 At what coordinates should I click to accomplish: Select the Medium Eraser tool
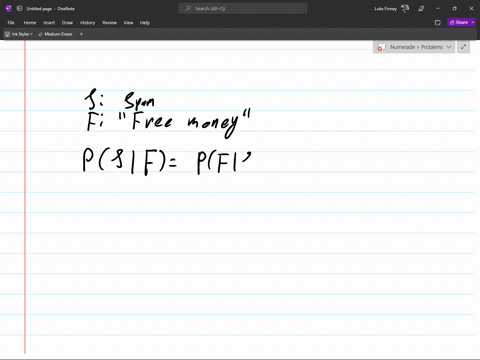tap(55, 34)
